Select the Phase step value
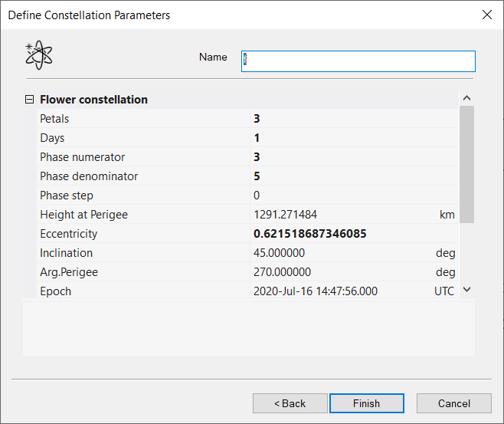This screenshot has height=424, width=504. 352,196
